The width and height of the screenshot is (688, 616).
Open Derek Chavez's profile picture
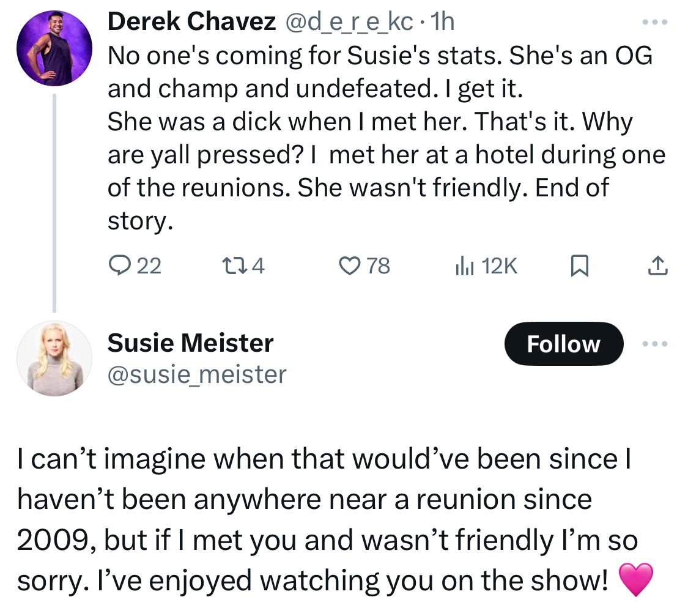click(54, 48)
